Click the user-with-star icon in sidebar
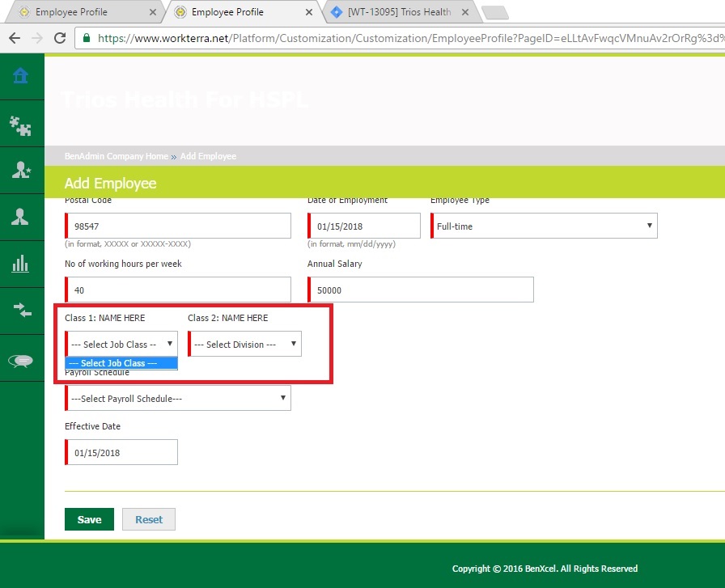The width and height of the screenshot is (725, 588). click(x=21, y=170)
